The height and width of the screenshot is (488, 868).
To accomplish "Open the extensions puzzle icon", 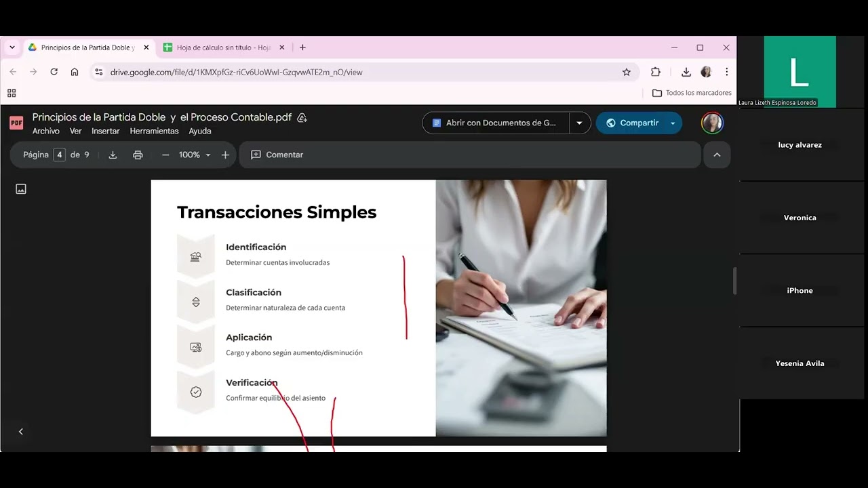I will coord(655,72).
